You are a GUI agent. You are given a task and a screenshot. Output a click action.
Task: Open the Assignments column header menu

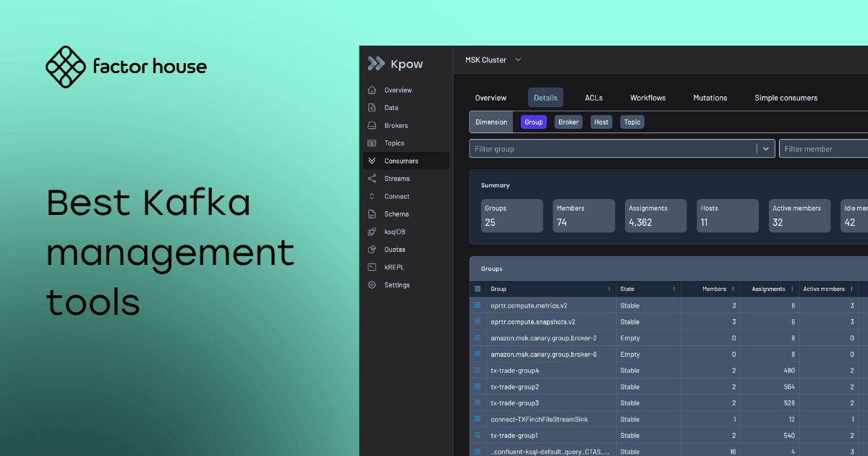pyautogui.click(x=793, y=289)
